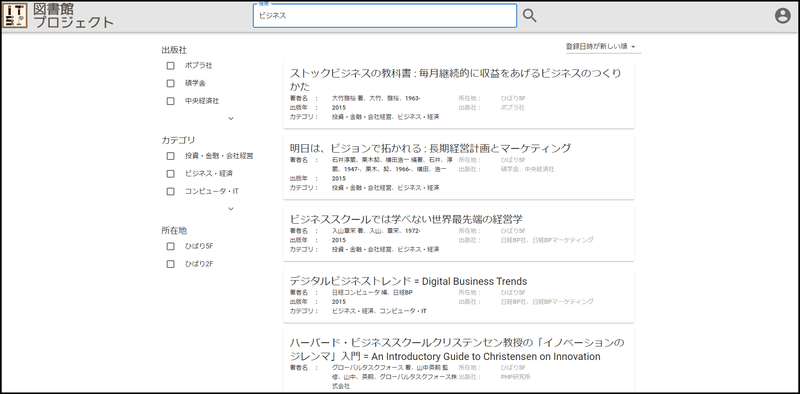The width and height of the screenshot is (800, 394).
Task: Click the magnifying glass search icon
Action: pyautogui.click(x=530, y=16)
